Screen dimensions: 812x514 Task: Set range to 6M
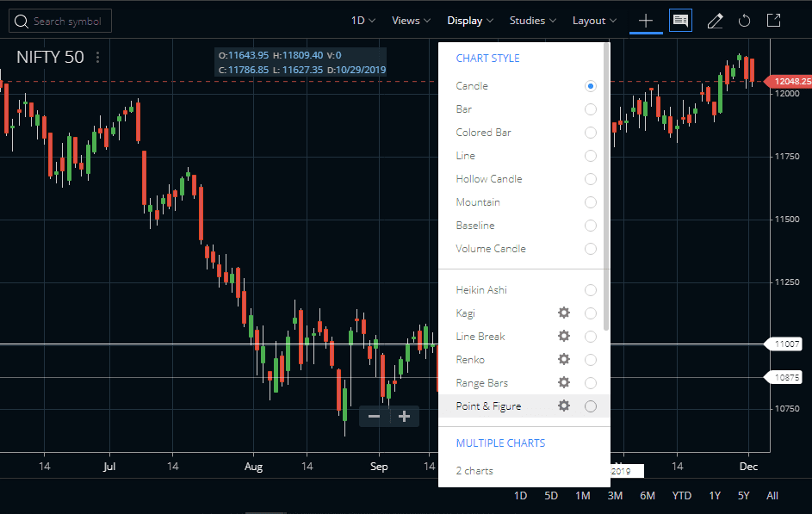click(x=648, y=496)
